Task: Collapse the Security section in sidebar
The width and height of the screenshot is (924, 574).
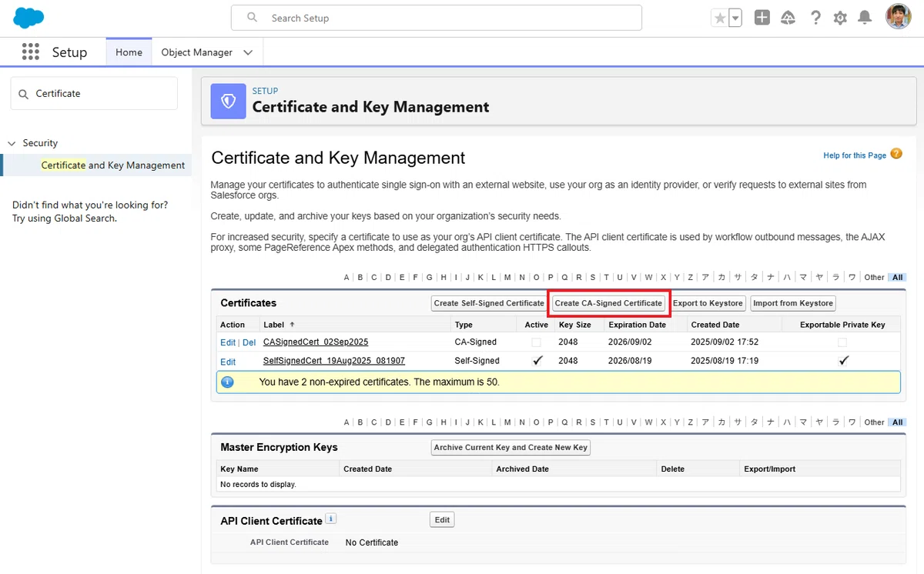Action: coord(12,143)
